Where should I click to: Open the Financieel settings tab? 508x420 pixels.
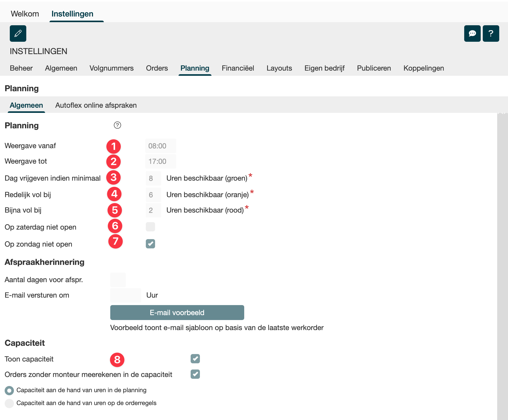238,68
